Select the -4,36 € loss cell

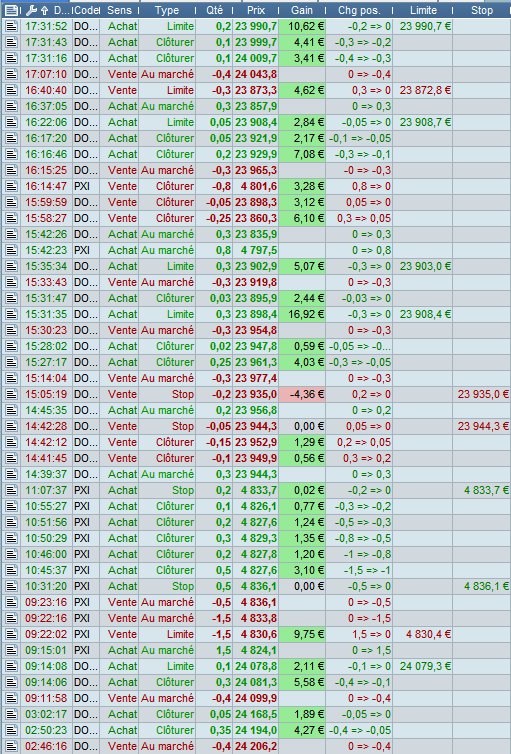pyautogui.click(x=302, y=394)
